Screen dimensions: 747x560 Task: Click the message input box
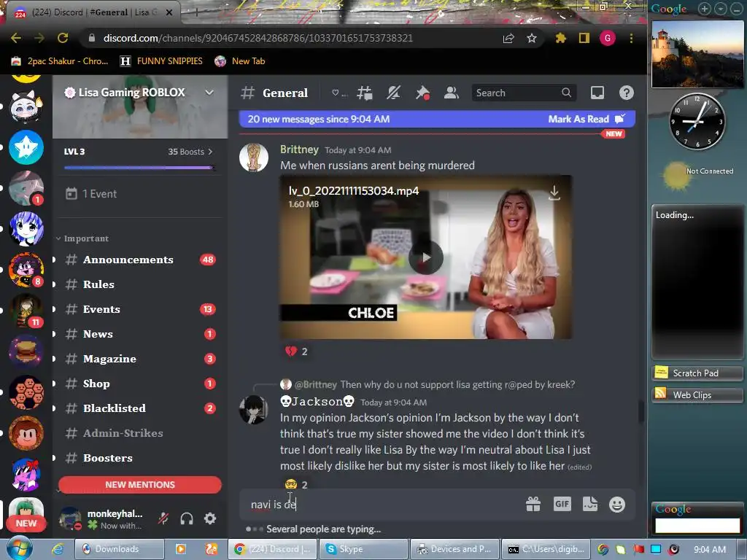pos(381,505)
